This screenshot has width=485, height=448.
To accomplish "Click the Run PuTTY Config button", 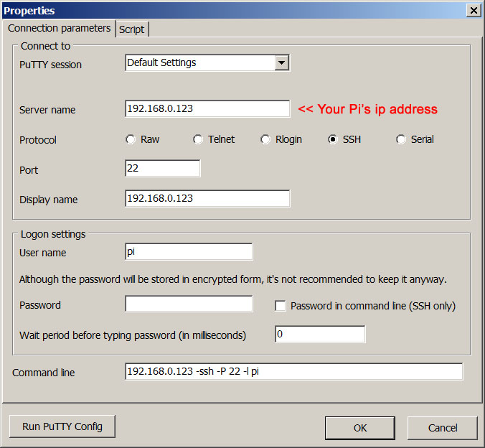I will coord(62,426).
